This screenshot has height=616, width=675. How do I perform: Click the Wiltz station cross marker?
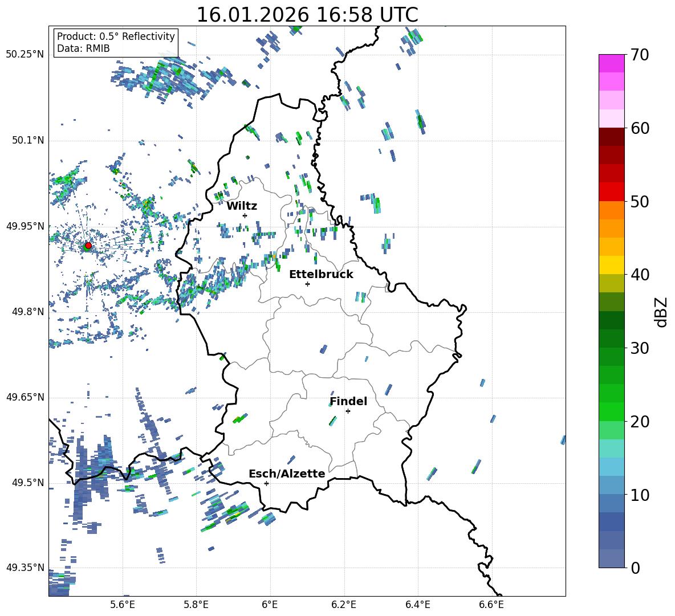tap(245, 215)
